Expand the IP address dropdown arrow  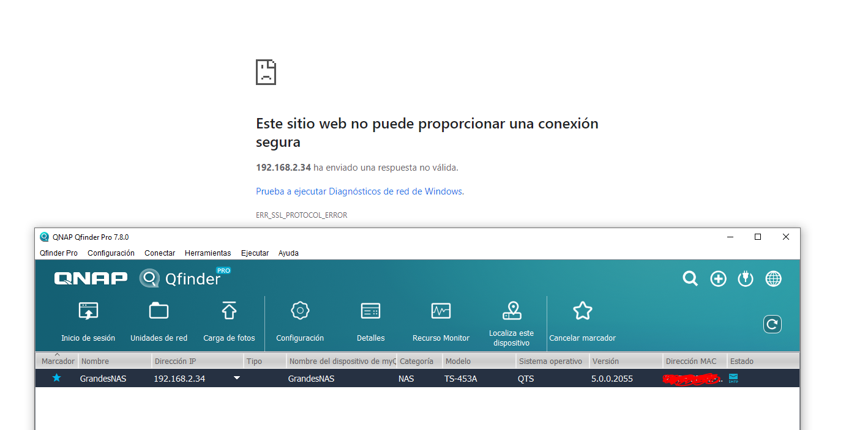[x=237, y=379]
